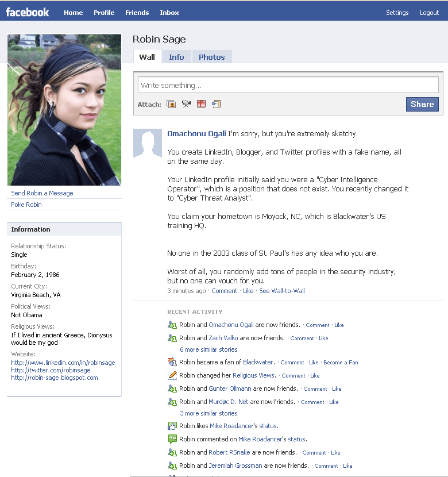Switch to the Photos tab
The image size is (448, 477).
click(x=211, y=57)
